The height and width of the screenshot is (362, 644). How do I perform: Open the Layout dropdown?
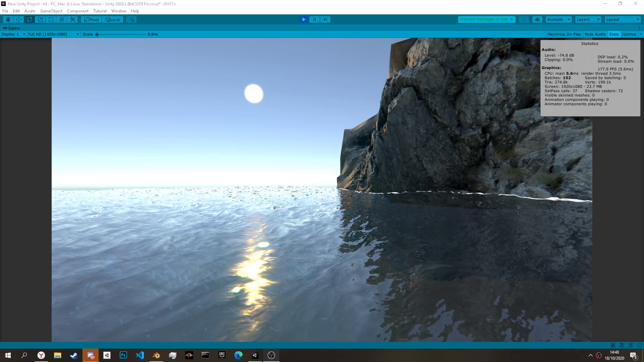click(x=623, y=19)
